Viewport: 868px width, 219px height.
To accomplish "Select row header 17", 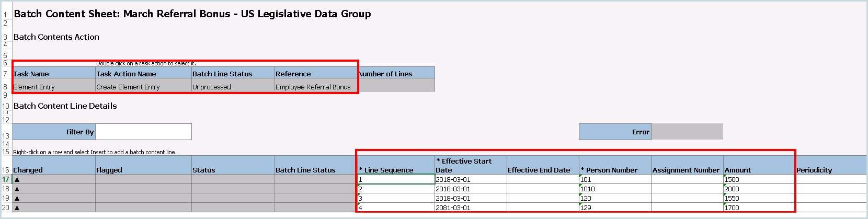I will (x=6, y=179).
